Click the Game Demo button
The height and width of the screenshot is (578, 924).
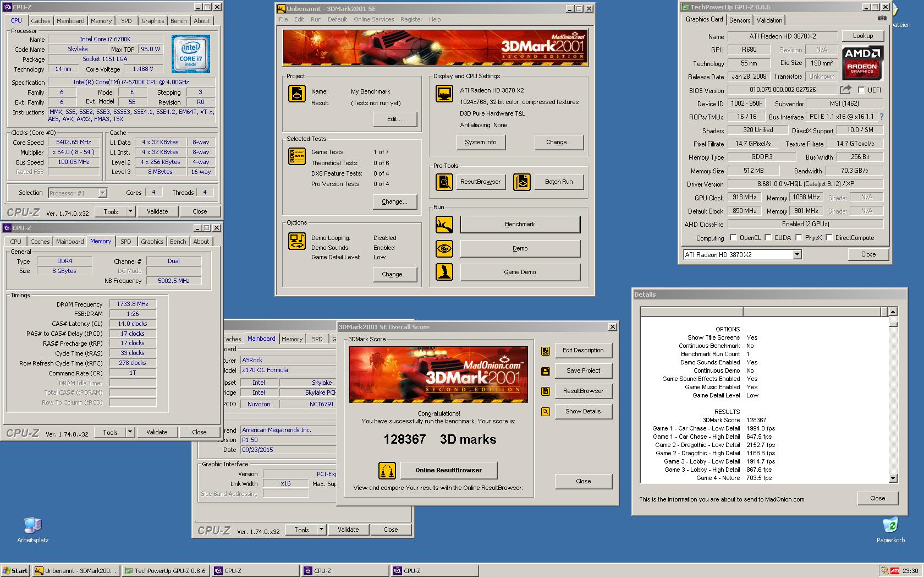pos(520,272)
